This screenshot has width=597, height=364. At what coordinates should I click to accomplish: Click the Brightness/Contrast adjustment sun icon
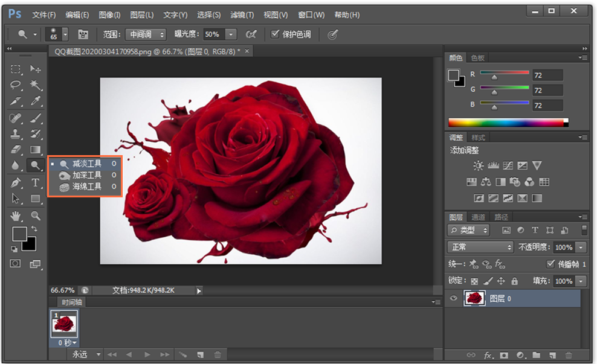478,166
